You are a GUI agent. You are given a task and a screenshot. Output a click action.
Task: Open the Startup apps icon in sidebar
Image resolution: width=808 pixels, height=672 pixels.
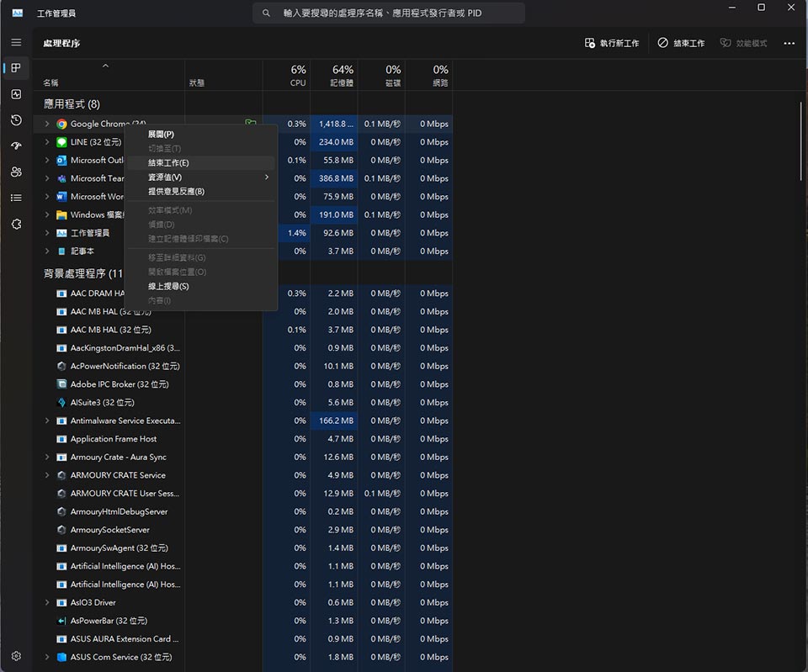[x=17, y=146]
